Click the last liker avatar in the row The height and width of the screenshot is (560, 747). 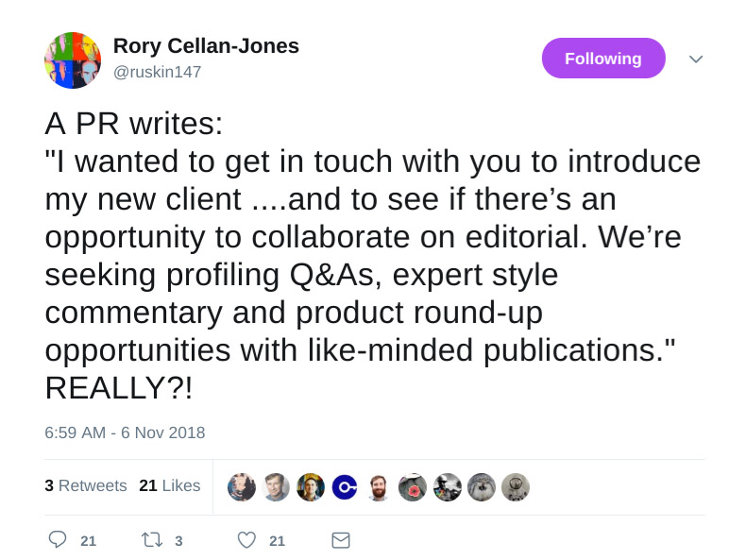tap(515, 486)
